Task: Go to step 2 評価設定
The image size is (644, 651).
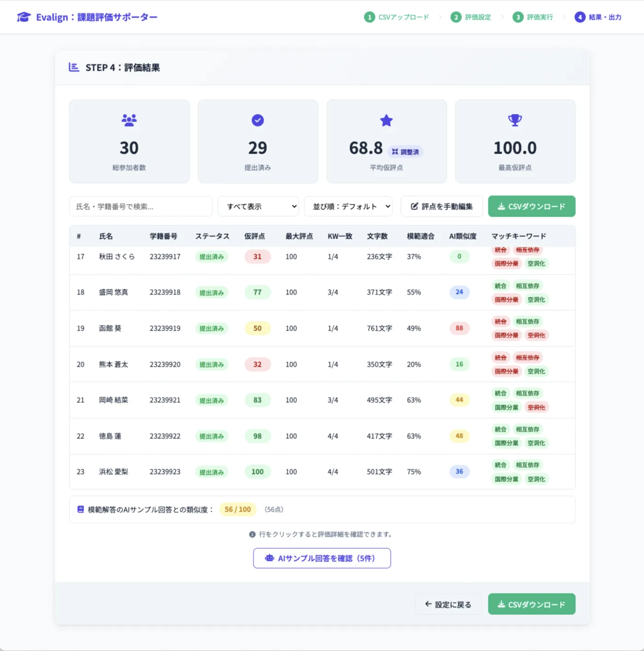Action: click(471, 17)
